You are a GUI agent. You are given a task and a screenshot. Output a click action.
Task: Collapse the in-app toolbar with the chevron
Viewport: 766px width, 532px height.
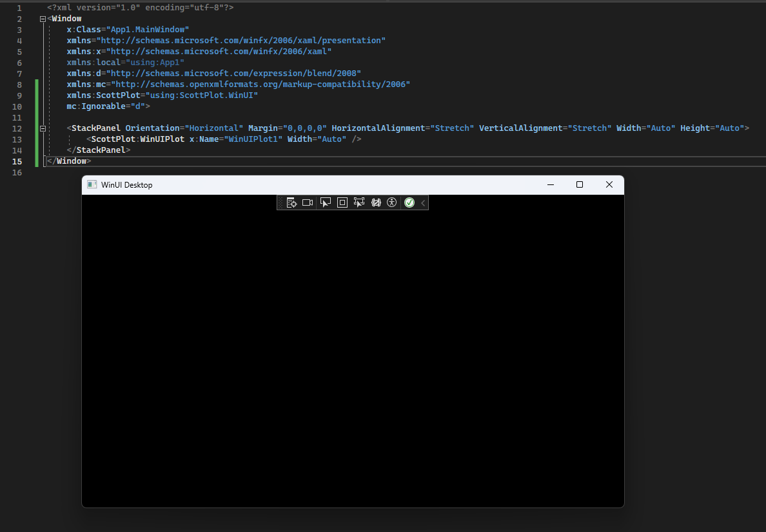(423, 202)
